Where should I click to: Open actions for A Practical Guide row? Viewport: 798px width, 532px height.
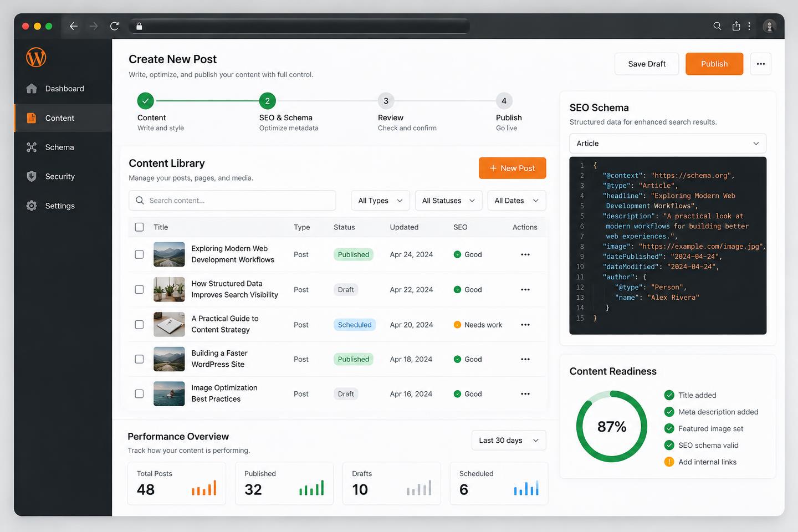pos(525,325)
